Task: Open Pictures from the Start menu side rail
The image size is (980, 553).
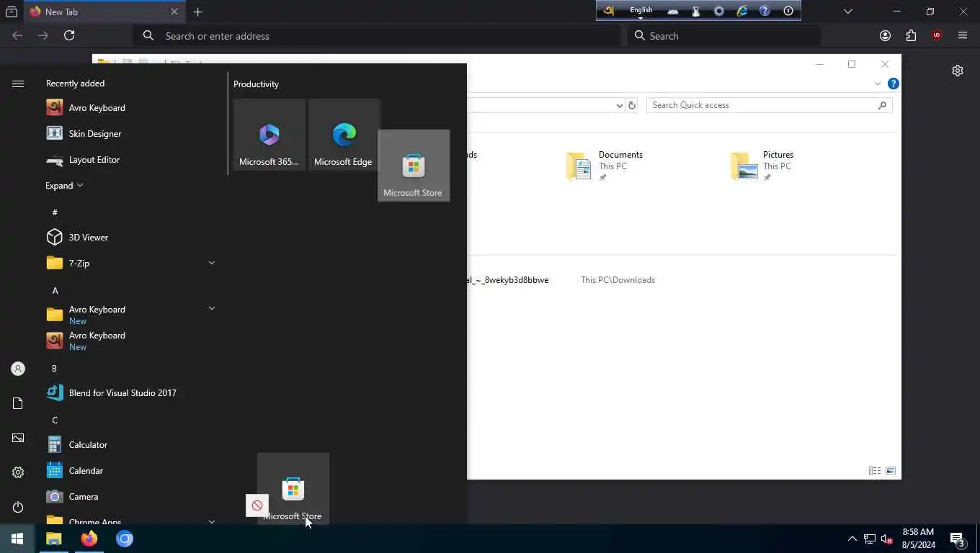Action: [x=18, y=438]
